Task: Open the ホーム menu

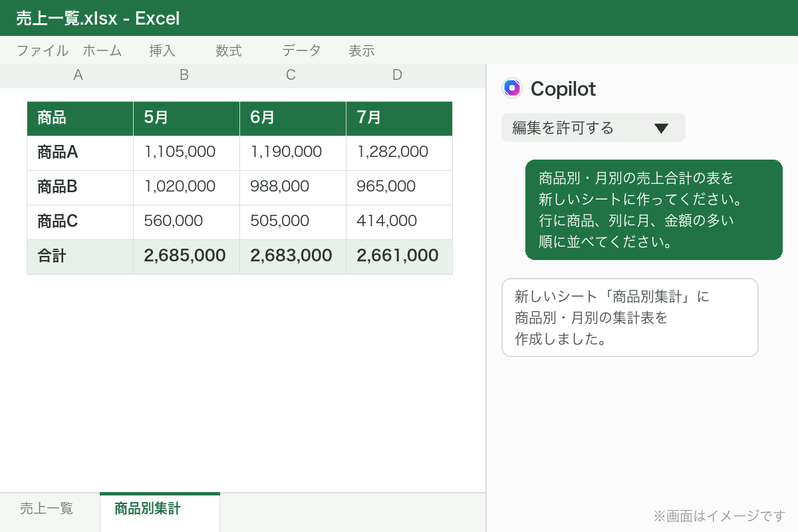Action: [102, 51]
